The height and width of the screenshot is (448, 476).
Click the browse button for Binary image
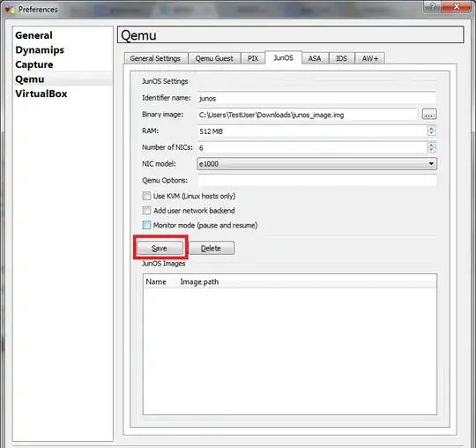[x=429, y=115]
